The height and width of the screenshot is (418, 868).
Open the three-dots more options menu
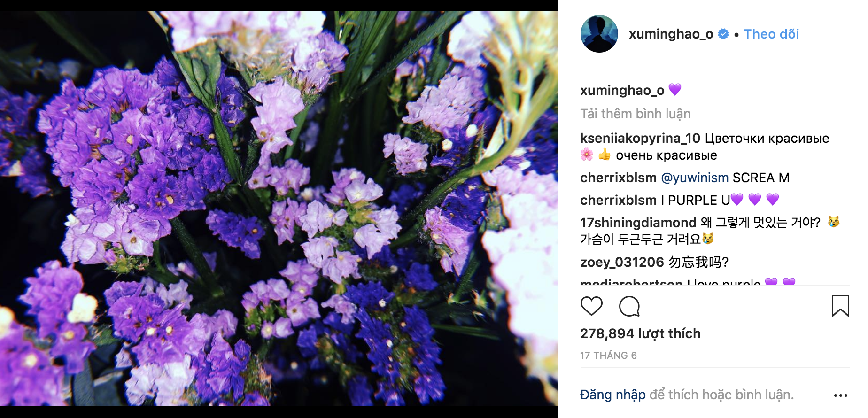click(840, 395)
